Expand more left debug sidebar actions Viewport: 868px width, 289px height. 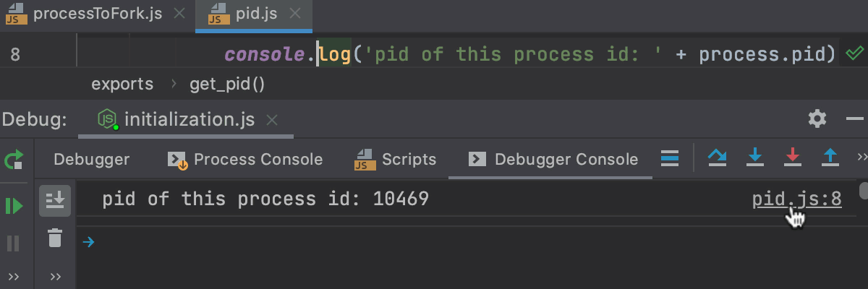(x=14, y=276)
